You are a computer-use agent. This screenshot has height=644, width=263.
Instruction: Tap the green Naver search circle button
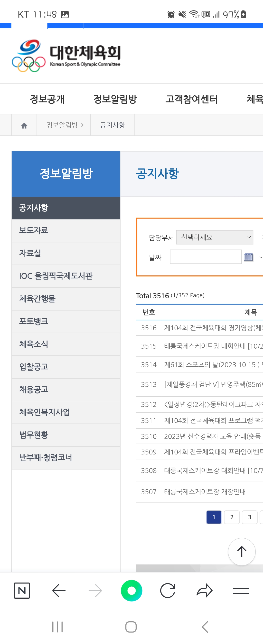131,591
